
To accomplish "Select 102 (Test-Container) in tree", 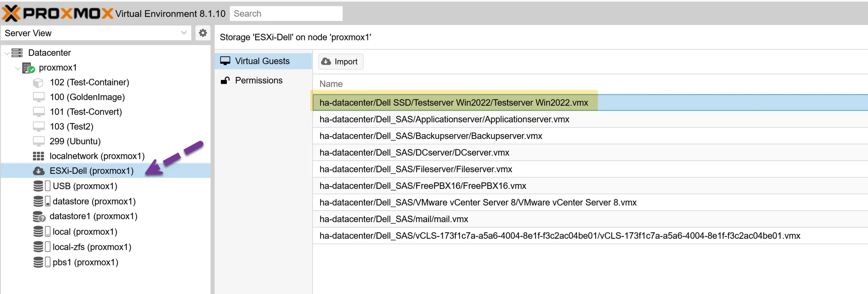I will (90, 82).
